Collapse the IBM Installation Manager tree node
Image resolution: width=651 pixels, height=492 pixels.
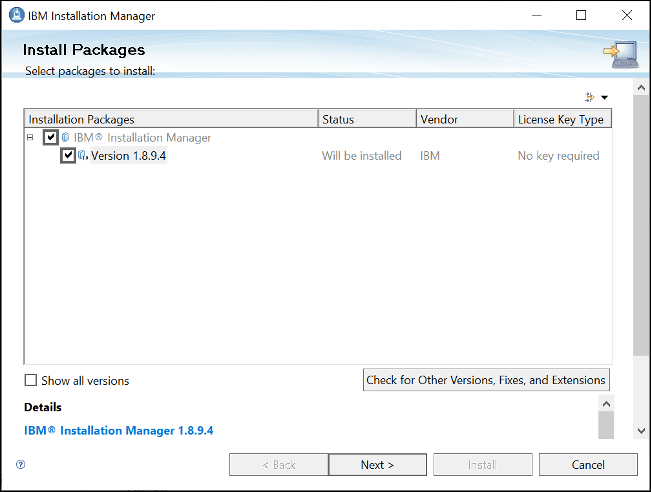pyautogui.click(x=30, y=137)
